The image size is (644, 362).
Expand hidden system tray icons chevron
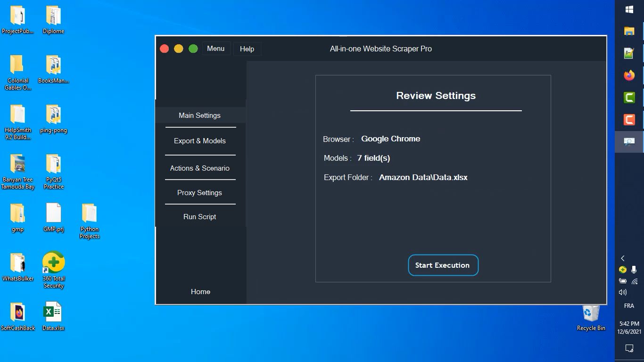click(x=623, y=258)
